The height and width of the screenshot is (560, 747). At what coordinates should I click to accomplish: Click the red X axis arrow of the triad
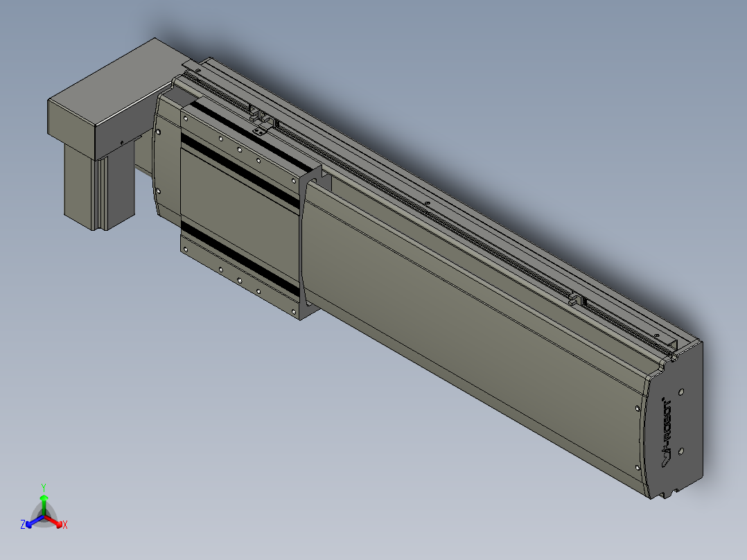click(54, 521)
